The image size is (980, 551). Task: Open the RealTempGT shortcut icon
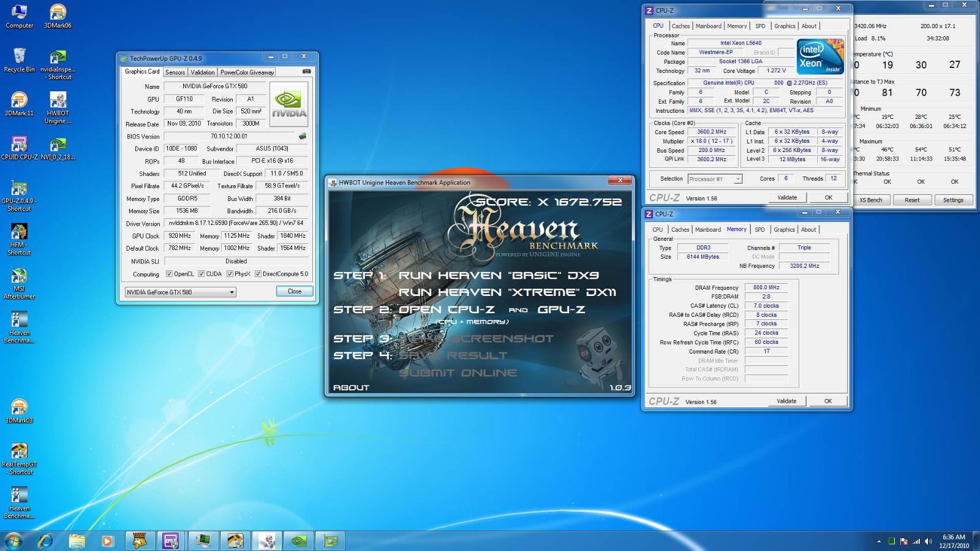tap(19, 459)
